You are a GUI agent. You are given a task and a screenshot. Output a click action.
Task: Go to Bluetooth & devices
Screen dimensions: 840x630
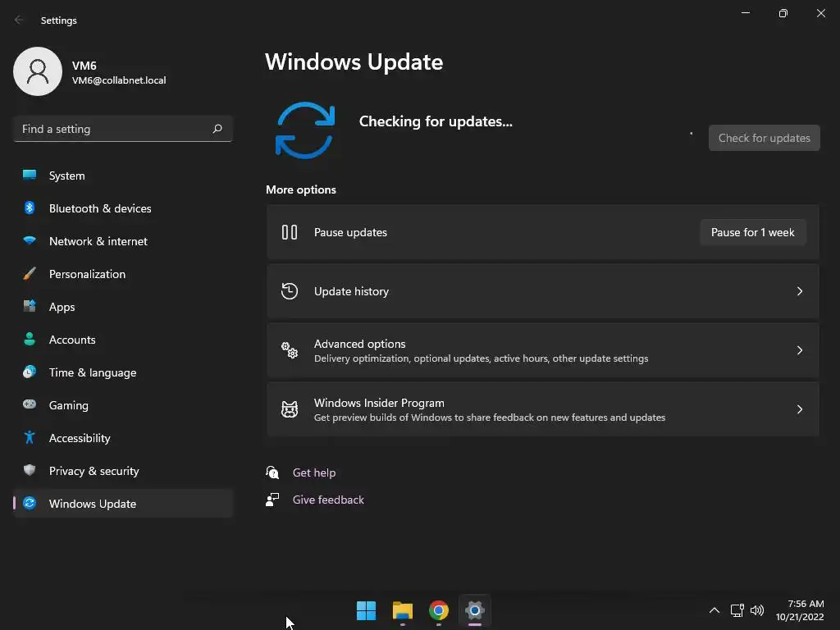point(123,208)
